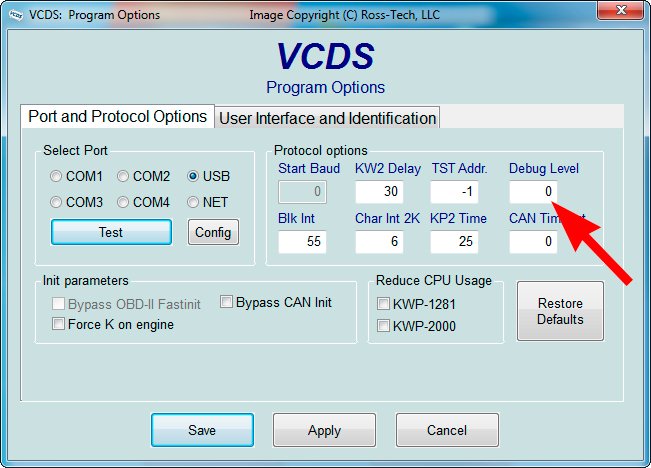Viewport: 651px width, 468px height.
Task: Save the program options
Action: (202, 430)
